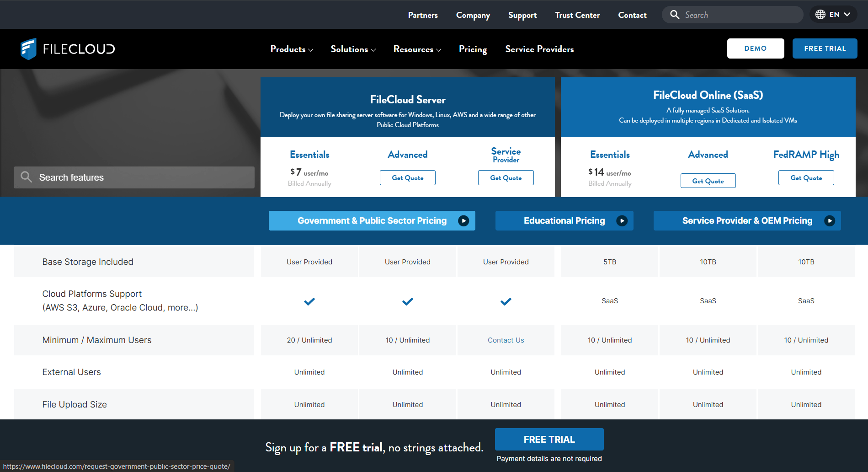This screenshot has height=472, width=868.
Task: Click the FileCloud logo
Action: tap(68, 49)
